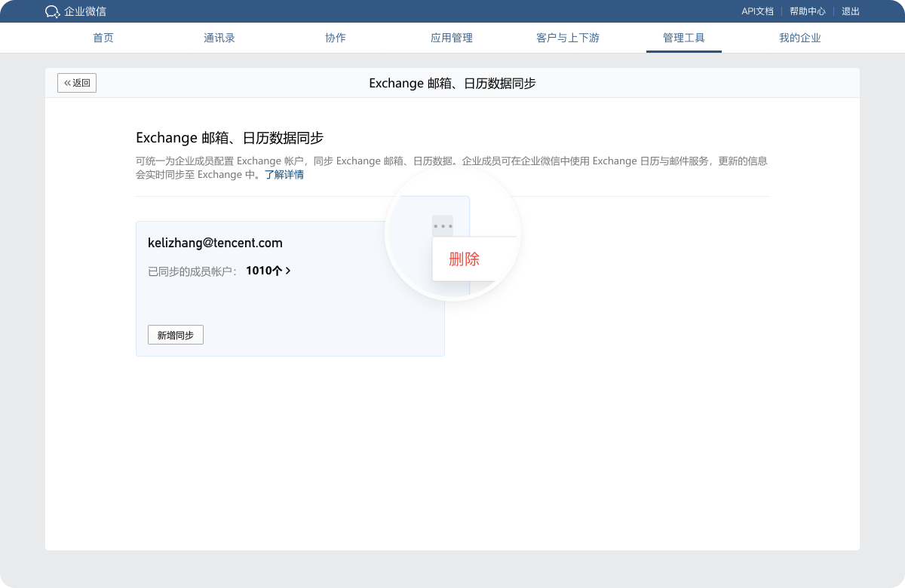Click the 返回 back button

click(x=77, y=83)
